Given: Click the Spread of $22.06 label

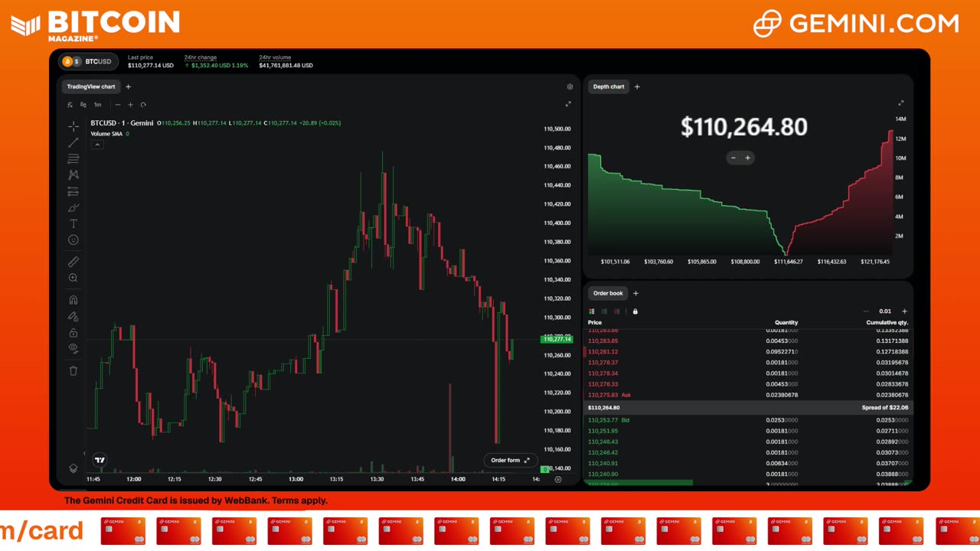Looking at the screenshot, I should pos(885,408).
